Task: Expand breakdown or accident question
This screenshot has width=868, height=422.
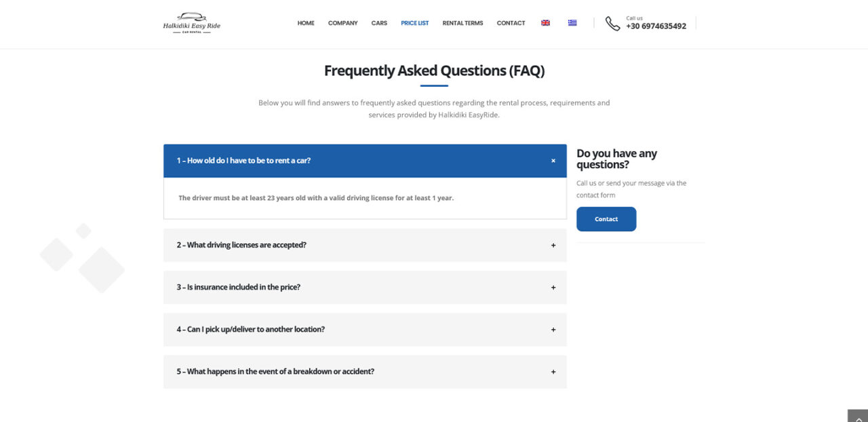Action: (365, 372)
